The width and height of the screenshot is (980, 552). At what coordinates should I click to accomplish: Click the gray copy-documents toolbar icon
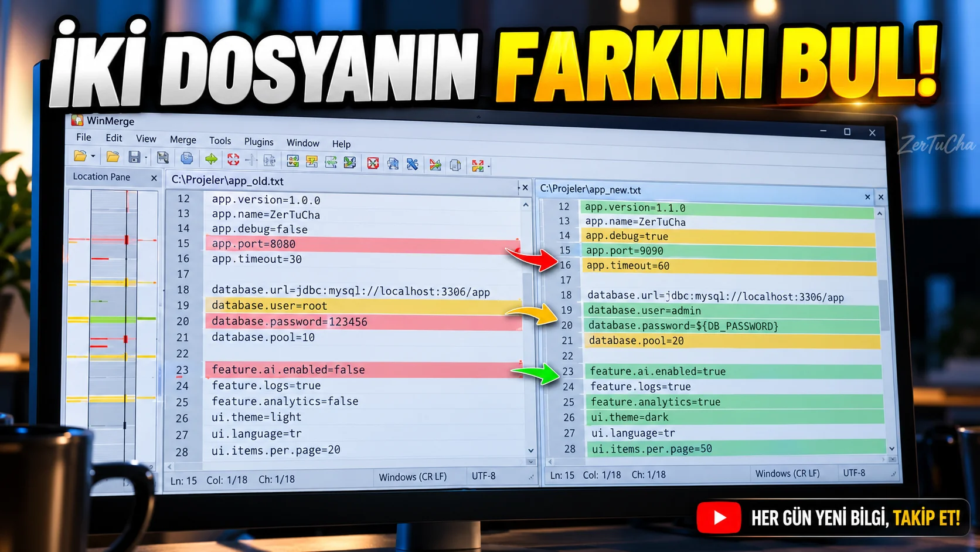[455, 165]
